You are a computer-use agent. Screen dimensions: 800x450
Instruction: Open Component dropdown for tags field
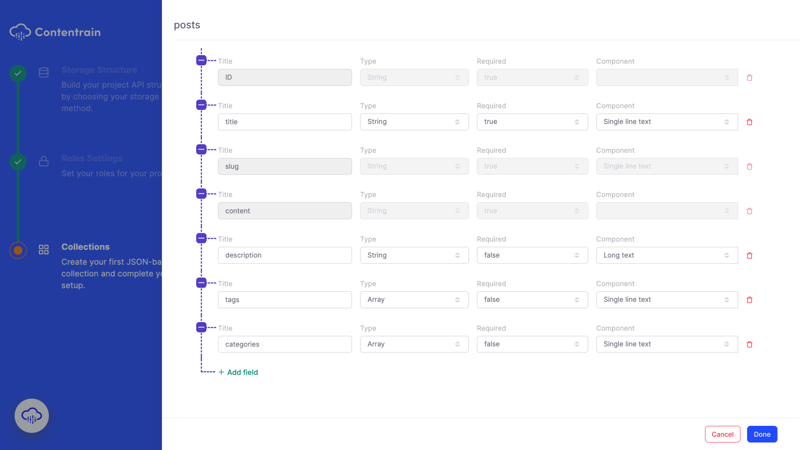pyautogui.click(x=666, y=300)
